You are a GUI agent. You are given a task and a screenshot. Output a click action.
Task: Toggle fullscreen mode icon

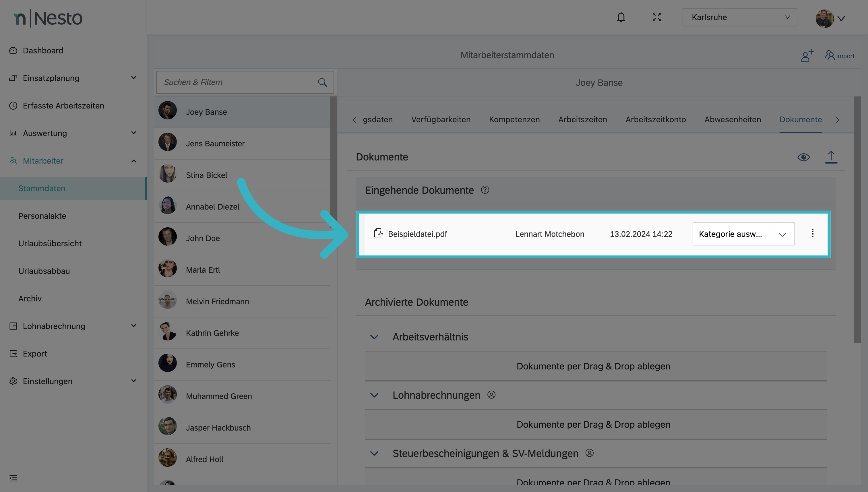point(656,17)
